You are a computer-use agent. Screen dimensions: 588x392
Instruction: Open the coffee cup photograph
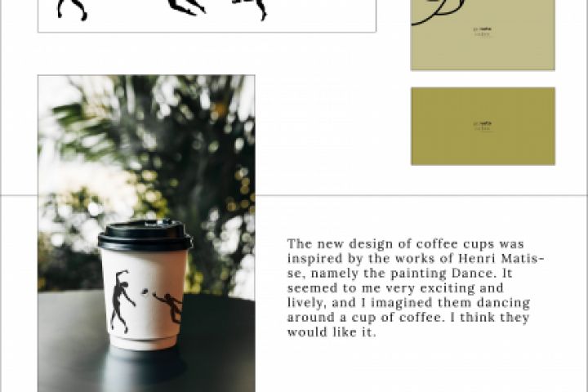click(146, 234)
